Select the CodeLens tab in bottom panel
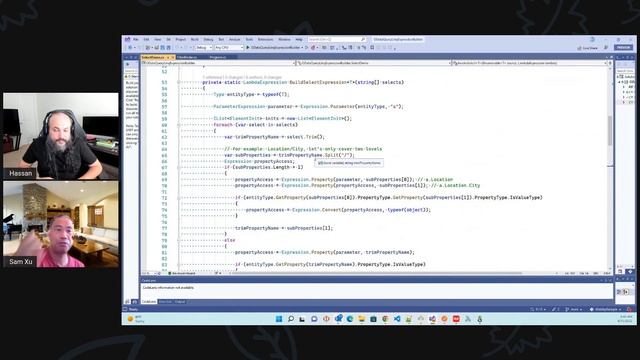The image size is (640, 360). [149, 302]
